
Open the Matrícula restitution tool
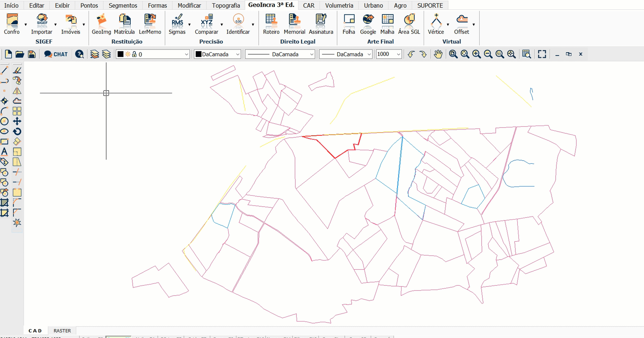click(124, 24)
